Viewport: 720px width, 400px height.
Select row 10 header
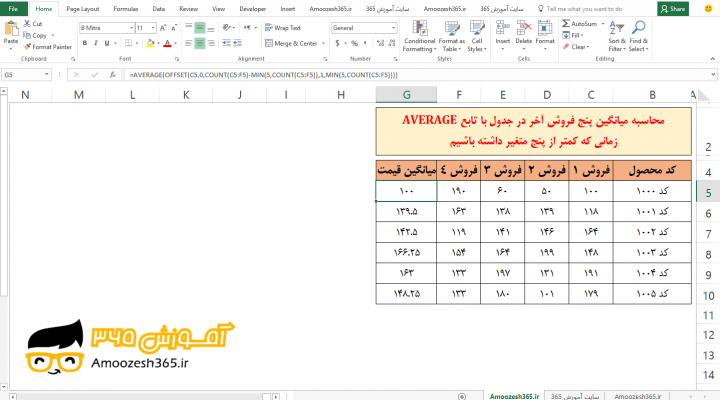[709, 295]
